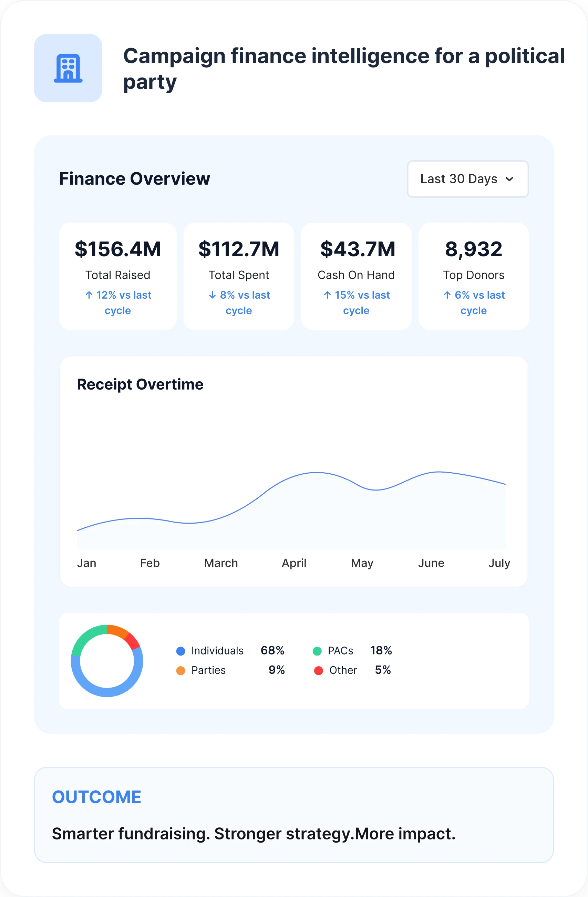588x897 pixels.
Task: Click the May axis label
Action: [362, 563]
